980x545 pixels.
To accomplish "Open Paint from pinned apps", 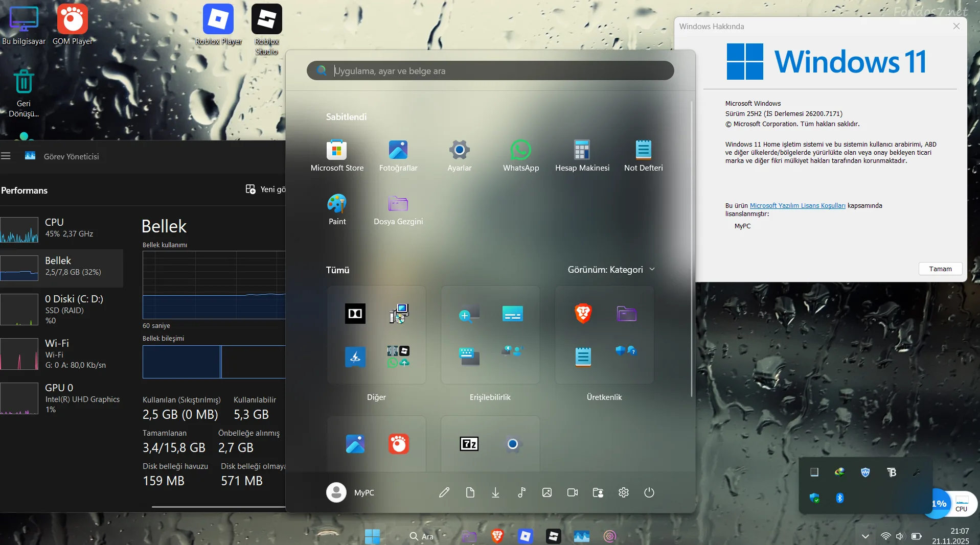I will click(x=337, y=209).
